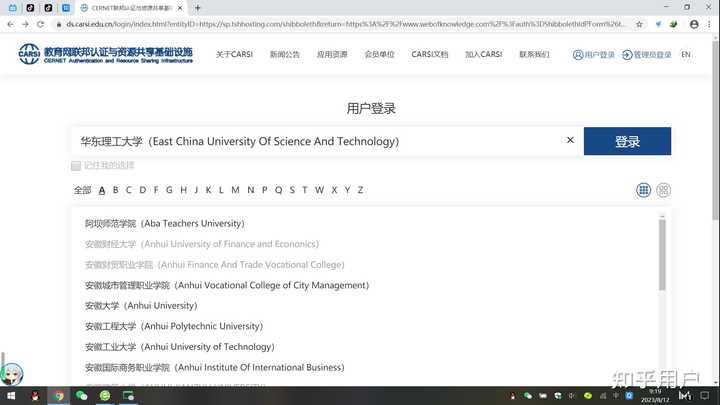Open the CARSI文档 menu item
The image size is (720, 405).
(x=430, y=54)
